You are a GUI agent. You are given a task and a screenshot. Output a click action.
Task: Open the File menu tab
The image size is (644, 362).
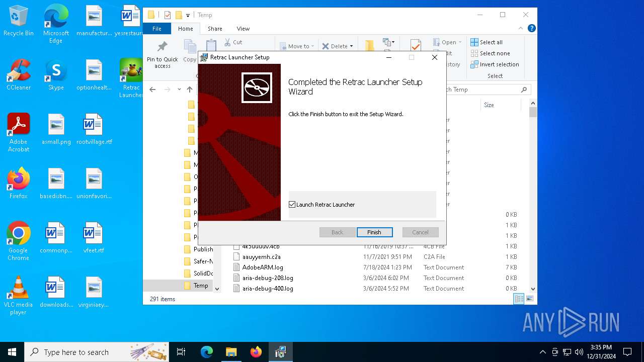click(x=157, y=29)
